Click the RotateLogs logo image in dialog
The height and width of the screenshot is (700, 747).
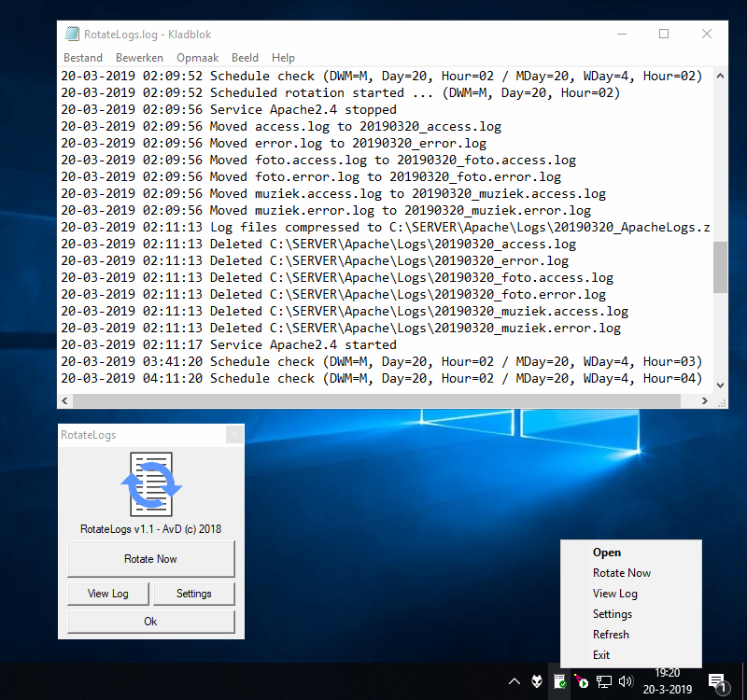pos(150,483)
